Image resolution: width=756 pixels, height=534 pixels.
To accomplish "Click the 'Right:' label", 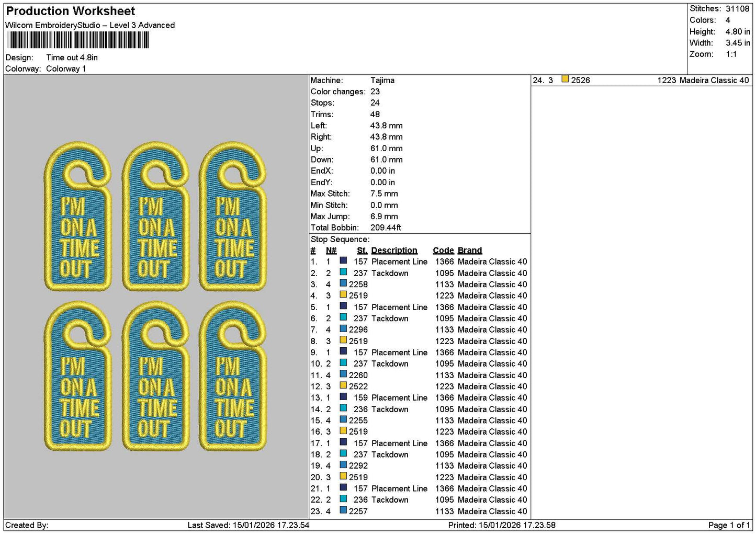I will point(321,137).
